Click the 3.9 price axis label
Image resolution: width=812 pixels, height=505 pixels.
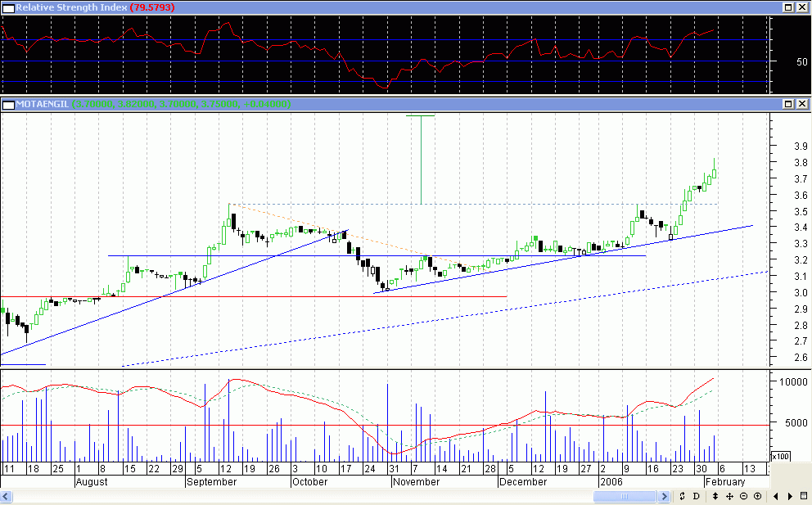tap(801, 147)
